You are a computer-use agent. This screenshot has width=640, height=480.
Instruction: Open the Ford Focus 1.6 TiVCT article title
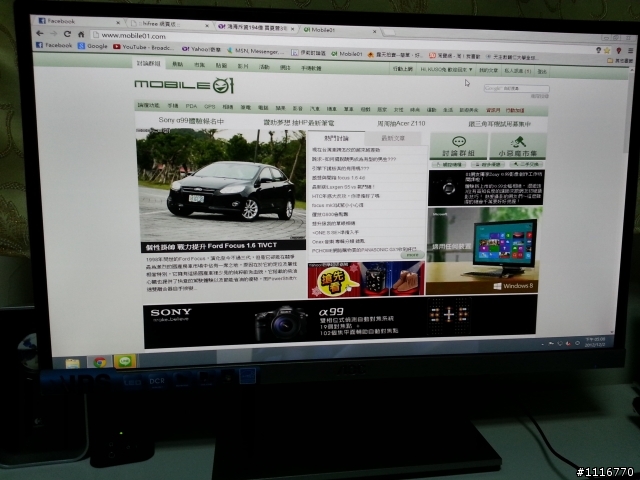[x=211, y=246]
